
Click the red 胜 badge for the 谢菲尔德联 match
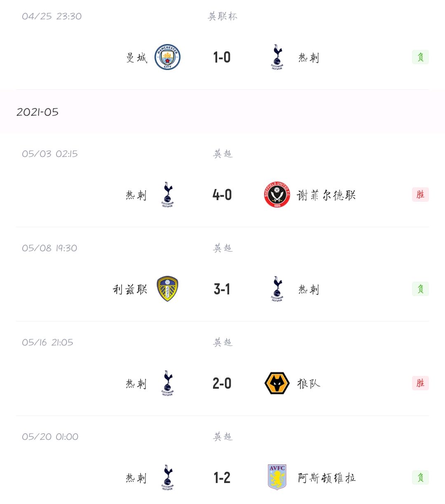[x=420, y=195]
